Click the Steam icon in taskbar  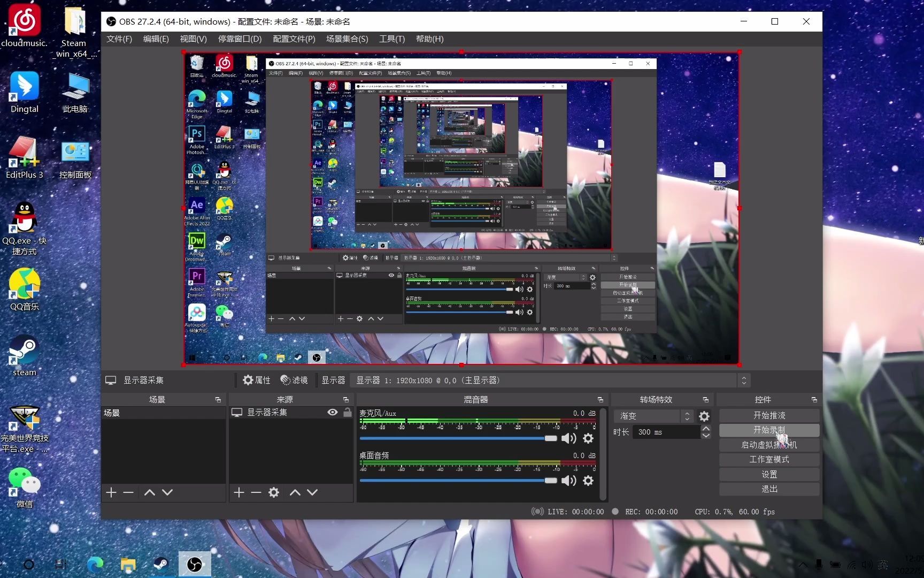point(161,564)
